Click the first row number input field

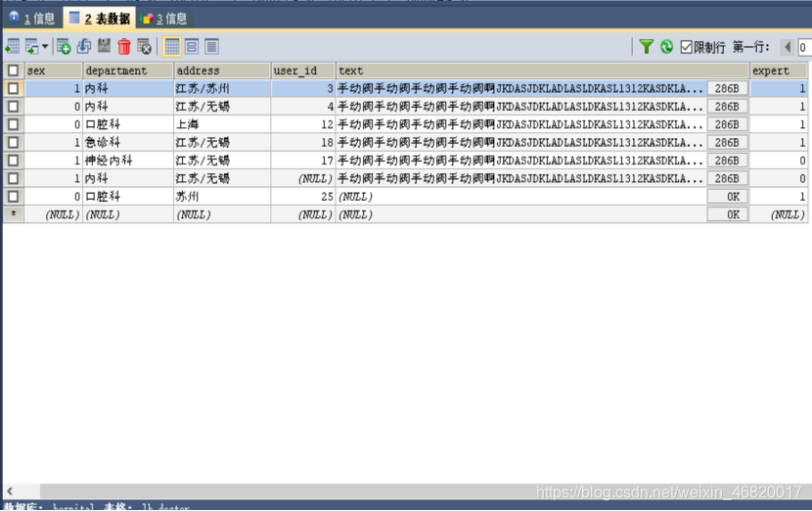tap(804, 48)
